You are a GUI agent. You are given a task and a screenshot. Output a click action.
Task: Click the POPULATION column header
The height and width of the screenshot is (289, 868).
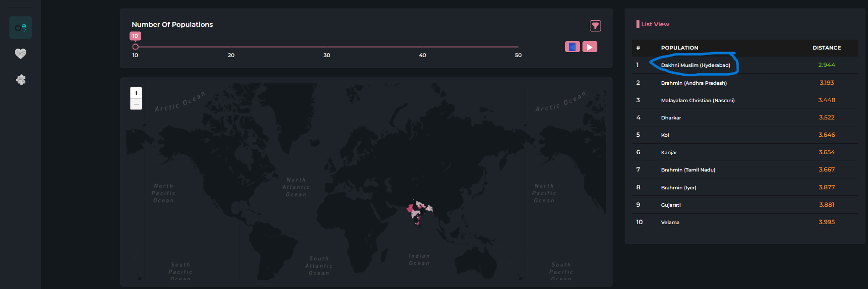coord(679,48)
